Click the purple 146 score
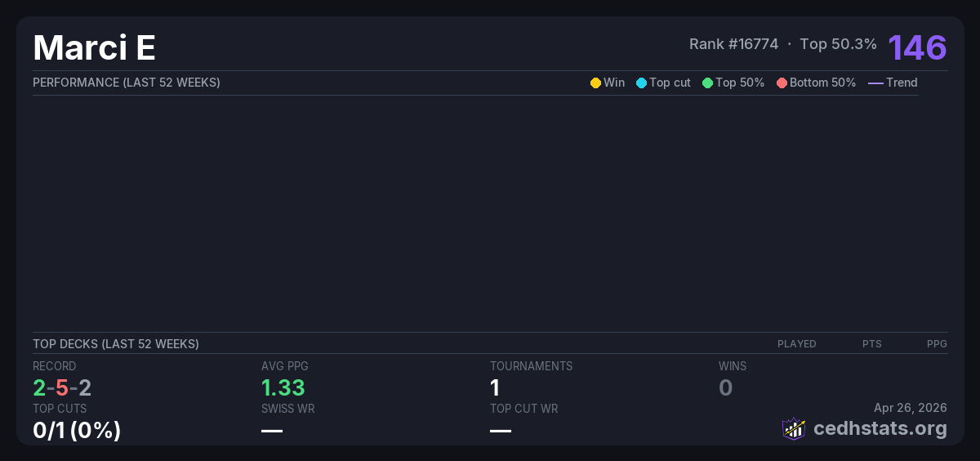Screen dimensions: 980x461 pos(917,47)
